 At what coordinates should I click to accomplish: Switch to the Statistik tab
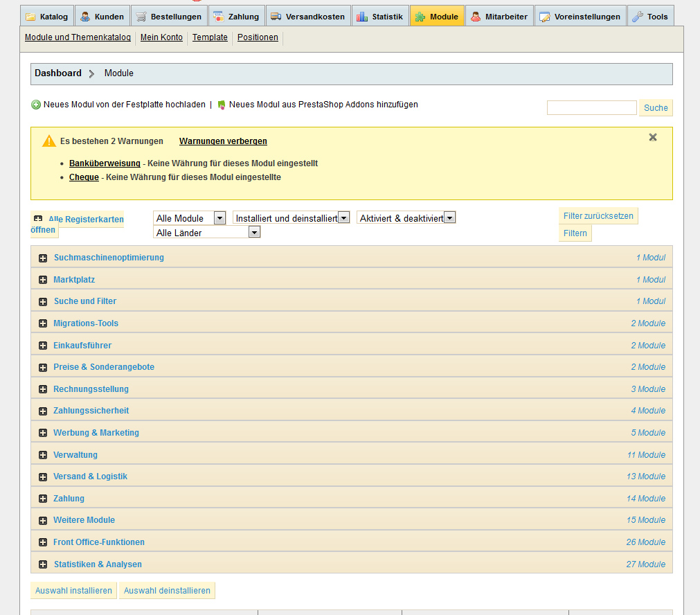coord(380,16)
